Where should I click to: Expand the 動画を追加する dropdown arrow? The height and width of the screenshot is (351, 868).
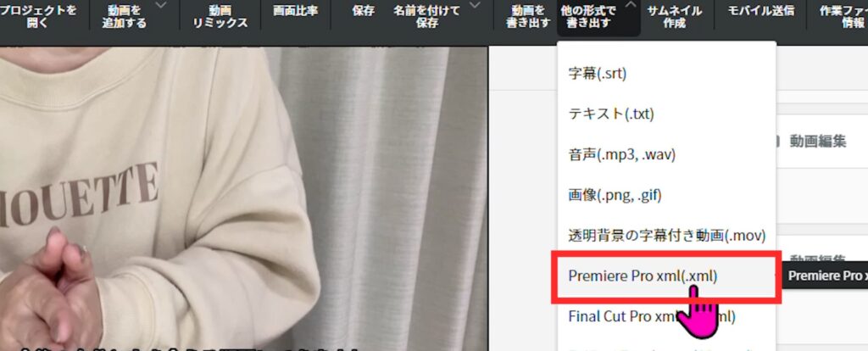tap(161, 6)
